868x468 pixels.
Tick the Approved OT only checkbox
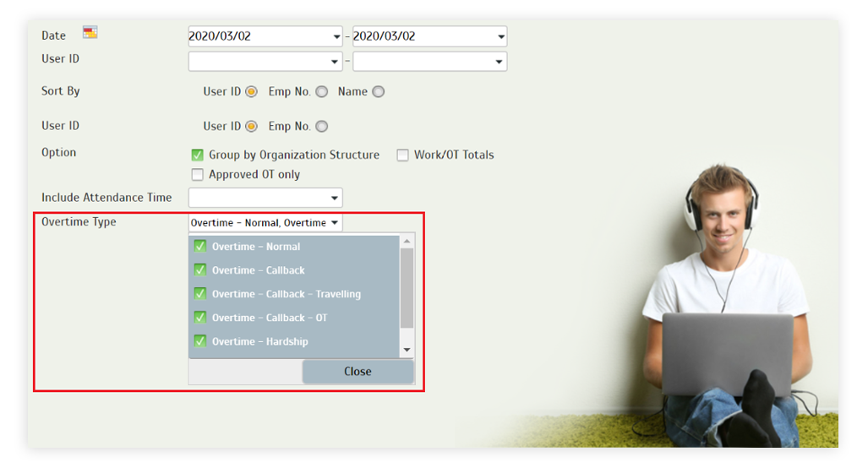coord(197,175)
